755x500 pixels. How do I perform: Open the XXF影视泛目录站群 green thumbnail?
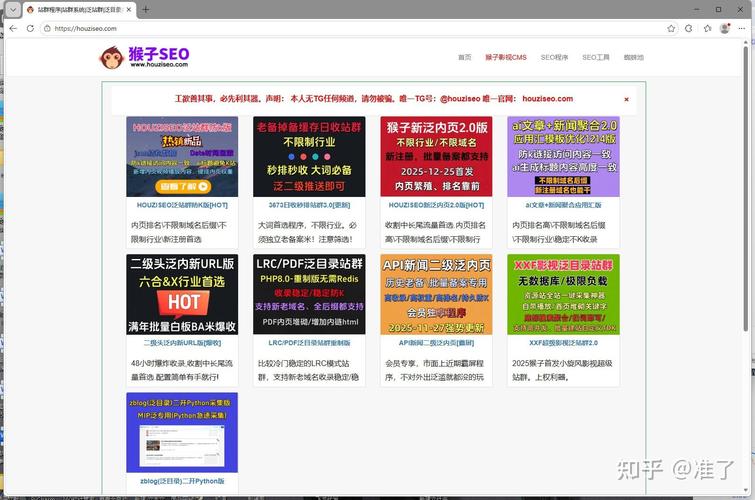coord(563,294)
